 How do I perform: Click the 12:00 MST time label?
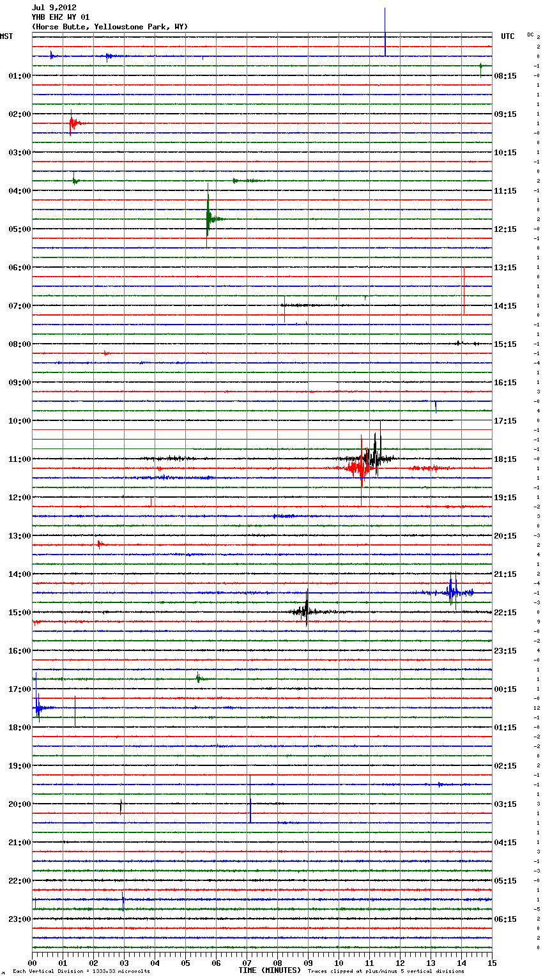(20, 498)
